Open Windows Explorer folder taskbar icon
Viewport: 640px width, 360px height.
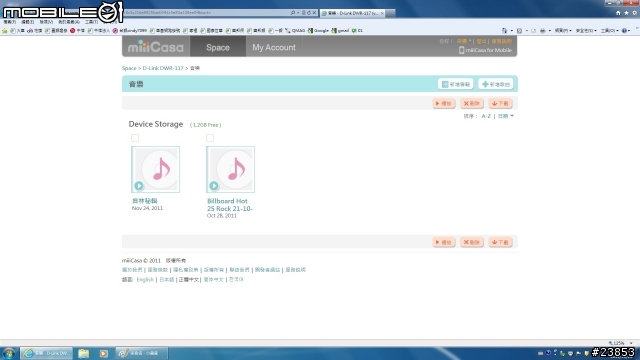(84, 353)
